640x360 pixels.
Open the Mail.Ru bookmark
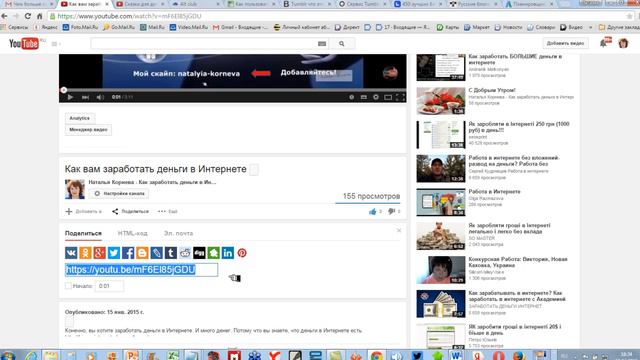click(x=152, y=27)
